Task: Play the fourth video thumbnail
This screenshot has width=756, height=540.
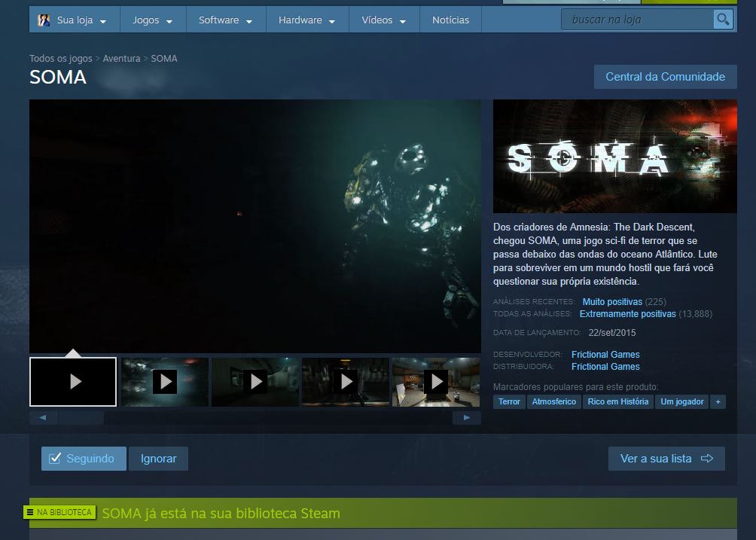Action: pos(346,381)
